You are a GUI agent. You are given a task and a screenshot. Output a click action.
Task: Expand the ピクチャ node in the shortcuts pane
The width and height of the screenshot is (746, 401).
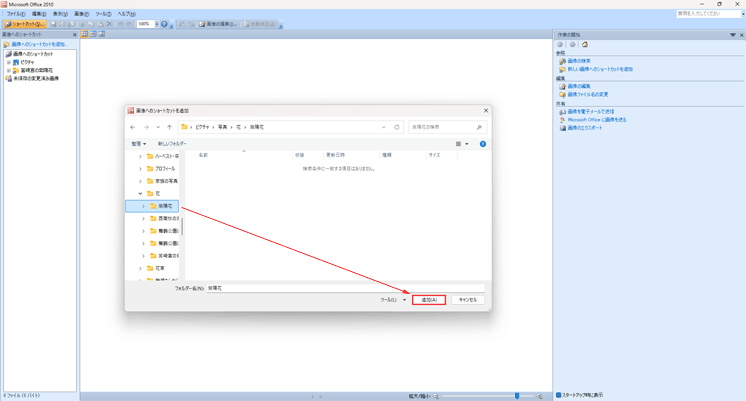(x=9, y=62)
